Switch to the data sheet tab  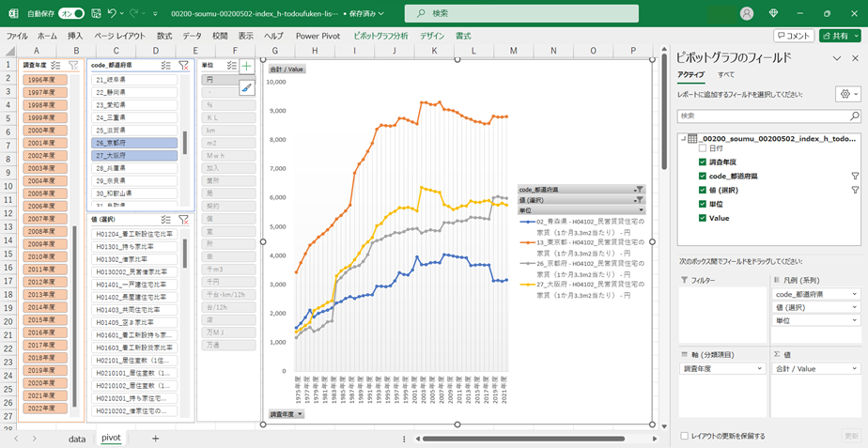click(77, 438)
